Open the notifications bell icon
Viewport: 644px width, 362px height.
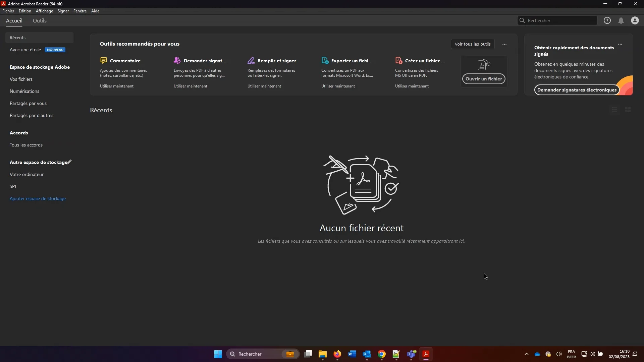(x=621, y=20)
